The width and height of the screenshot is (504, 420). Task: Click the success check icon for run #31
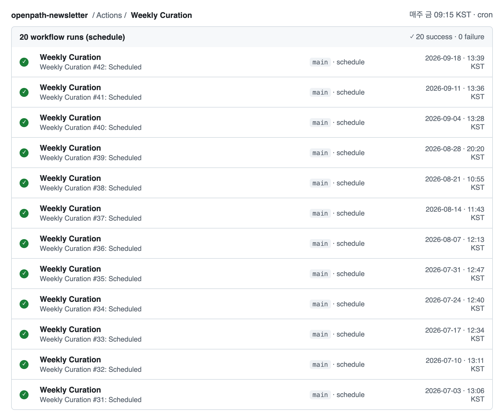pyautogui.click(x=24, y=395)
